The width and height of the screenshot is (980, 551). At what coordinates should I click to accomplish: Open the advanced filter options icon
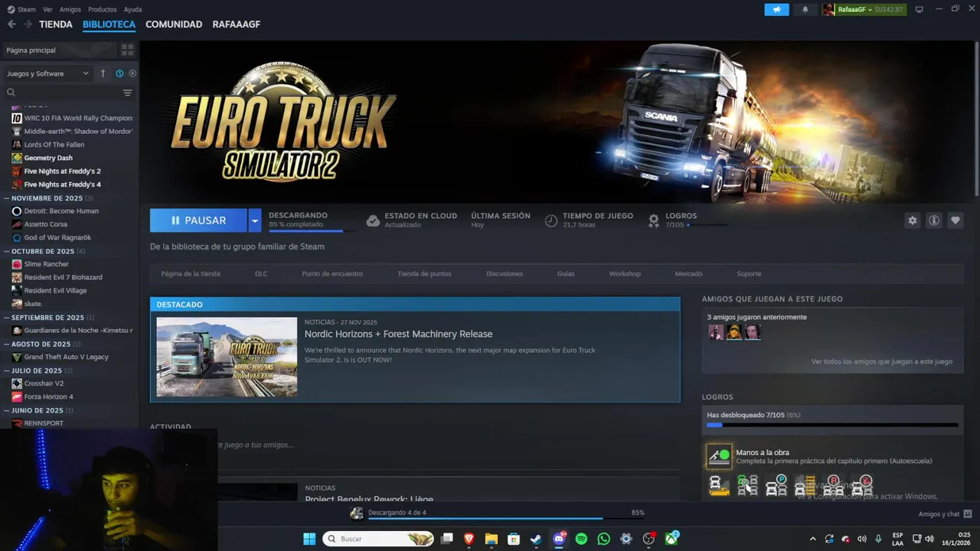(127, 93)
